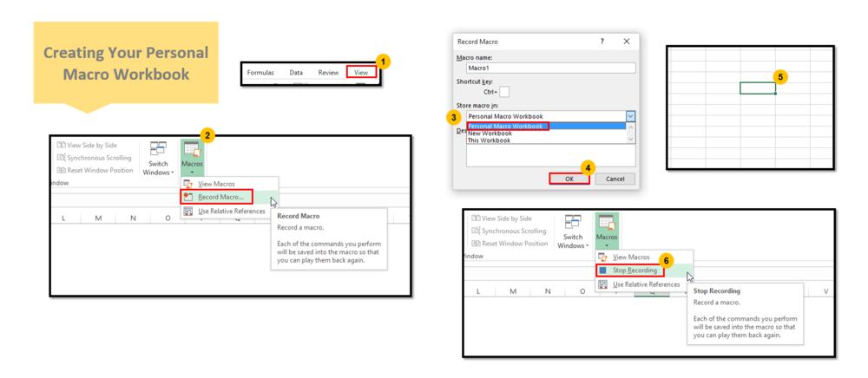Open the View ribbon tab
The height and width of the screenshot is (378, 868).
point(361,73)
